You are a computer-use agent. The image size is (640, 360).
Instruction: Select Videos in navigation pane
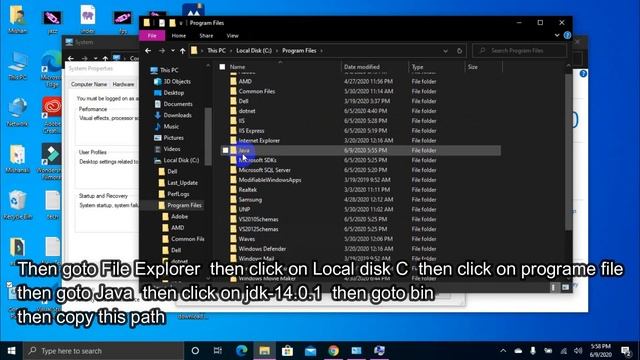click(172, 149)
